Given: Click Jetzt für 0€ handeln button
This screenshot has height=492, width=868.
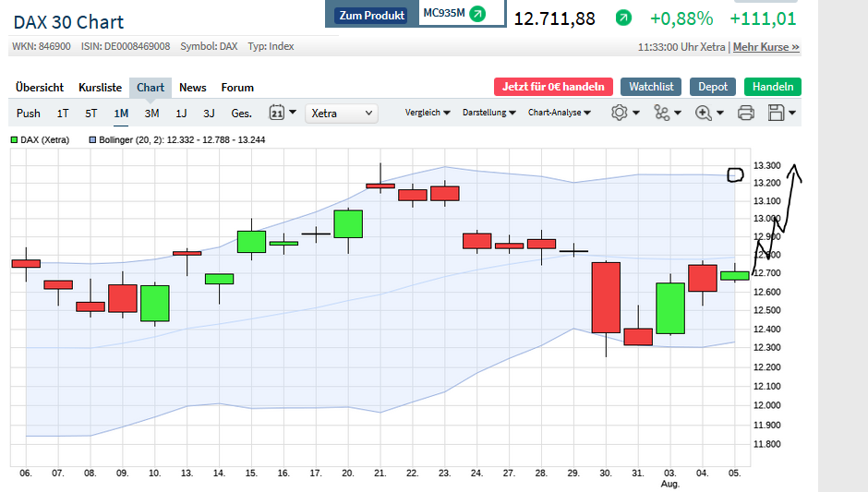Looking at the screenshot, I should pyautogui.click(x=553, y=87).
